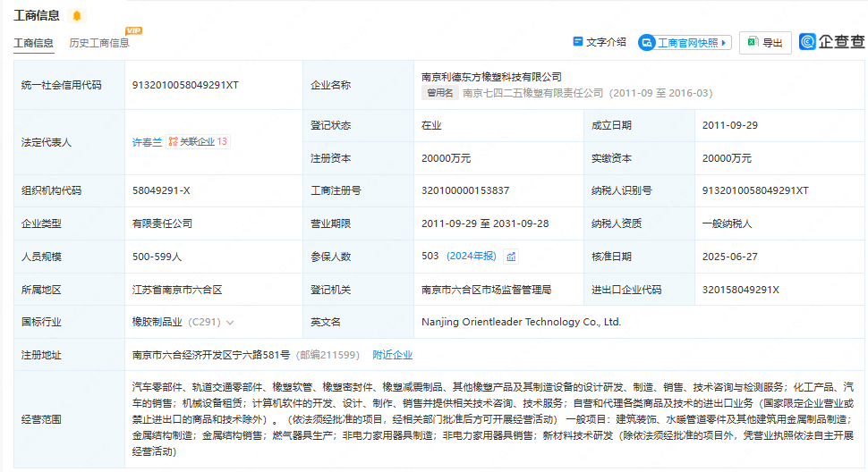Click the 实缴资本 value 20000万元
Screen dimensions: 868x472
[x=727, y=158]
